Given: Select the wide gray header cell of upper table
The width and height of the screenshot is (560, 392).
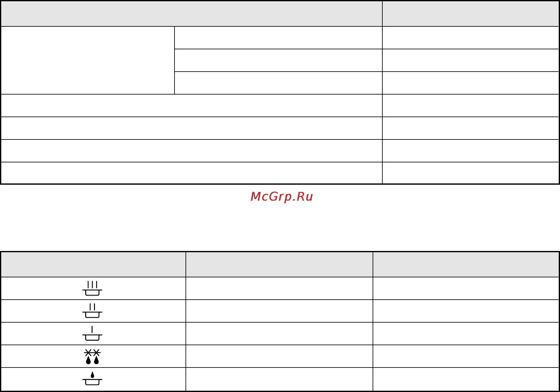Looking at the screenshot, I should (191, 14).
